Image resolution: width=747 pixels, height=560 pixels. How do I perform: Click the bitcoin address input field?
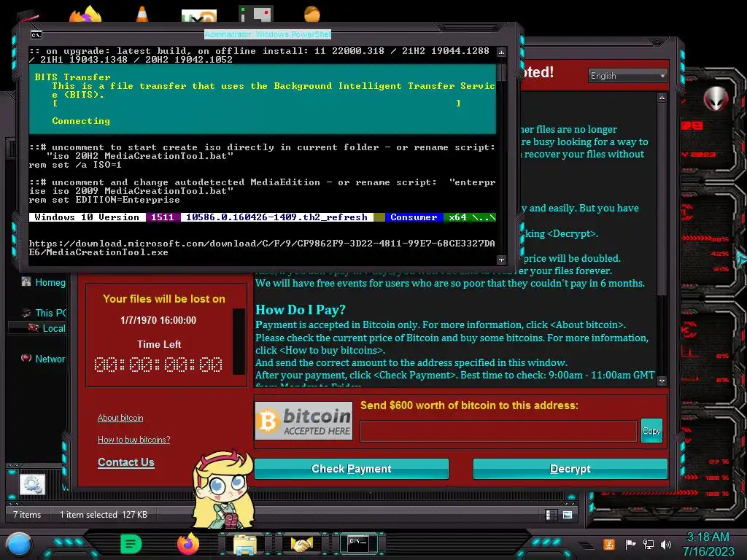click(x=498, y=432)
